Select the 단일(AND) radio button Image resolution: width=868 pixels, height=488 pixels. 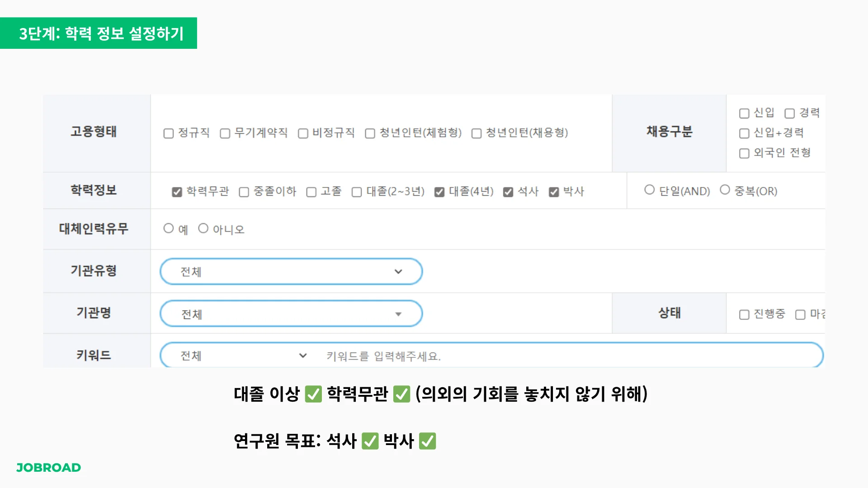649,191
